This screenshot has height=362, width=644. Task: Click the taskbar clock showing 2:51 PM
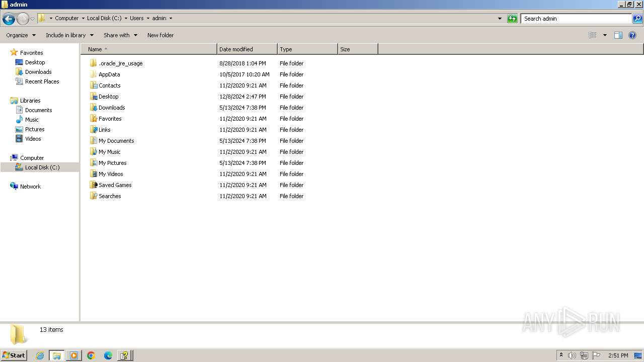point(618,355)
